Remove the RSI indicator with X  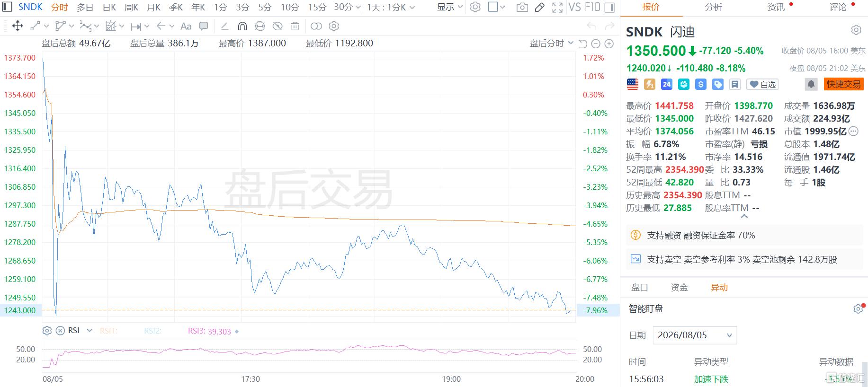[x=60, y=331]
